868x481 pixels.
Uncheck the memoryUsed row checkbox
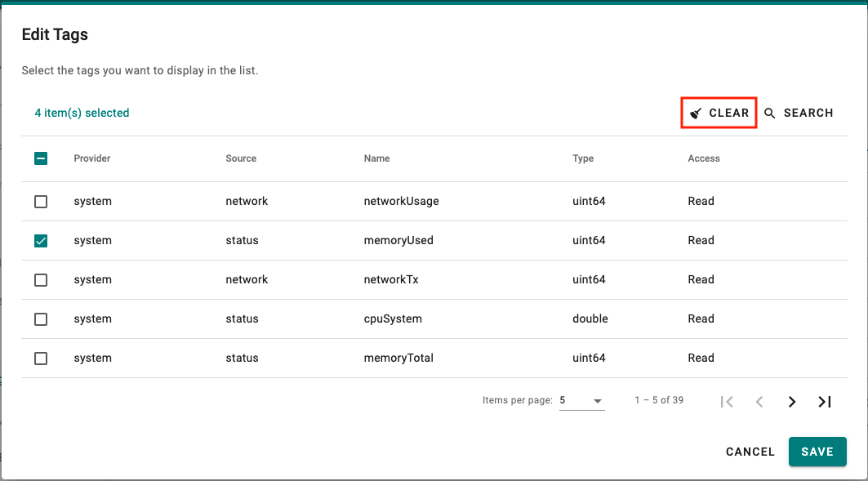pos(41,241)
